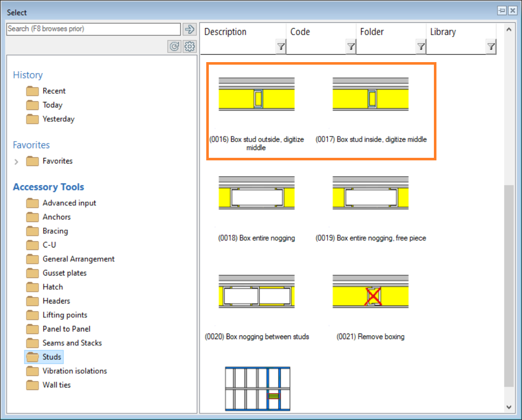The height and width of the screenshot is (420, 522).
Task: Expand the Favorites tree node
Action: coord(16,161)
